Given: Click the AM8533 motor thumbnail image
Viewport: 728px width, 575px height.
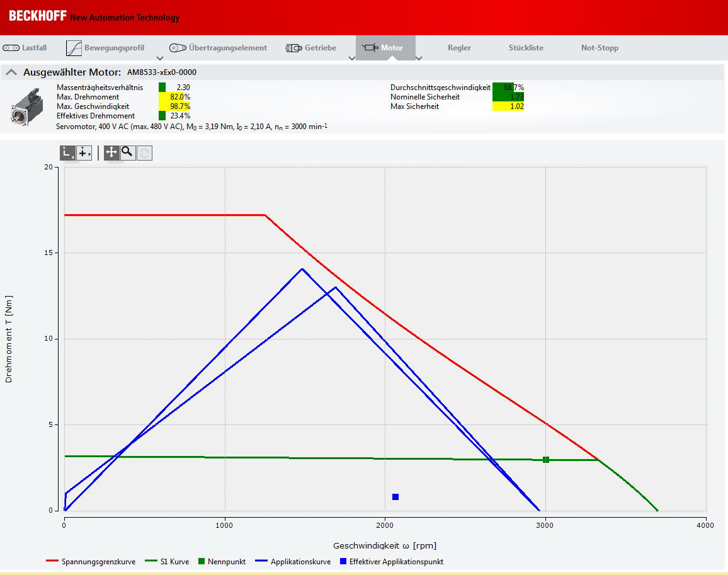Looking at the screenshot, I should [x=27, y=107].
